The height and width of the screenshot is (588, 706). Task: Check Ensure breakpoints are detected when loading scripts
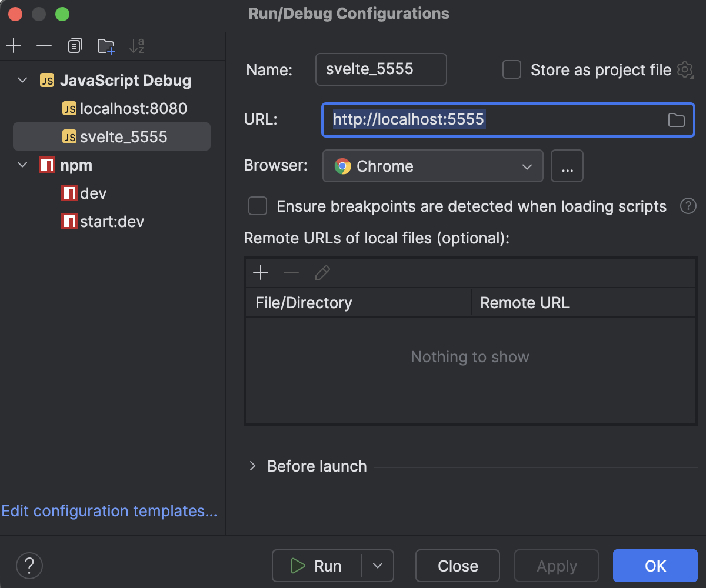257,206
